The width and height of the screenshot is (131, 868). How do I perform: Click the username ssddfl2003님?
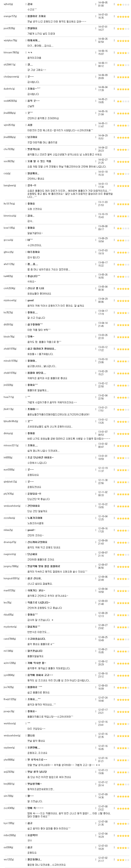(10, 101)
